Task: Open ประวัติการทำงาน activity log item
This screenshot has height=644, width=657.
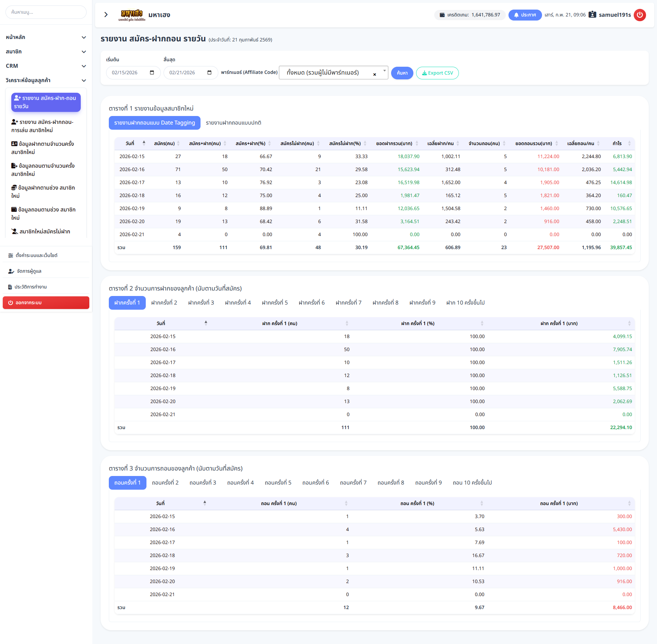Action: (30, 287)
